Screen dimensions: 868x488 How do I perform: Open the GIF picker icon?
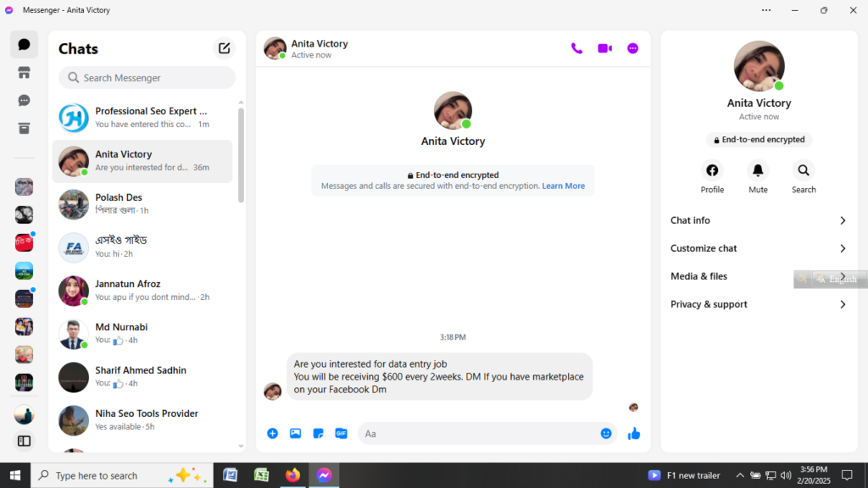(341, 433)
